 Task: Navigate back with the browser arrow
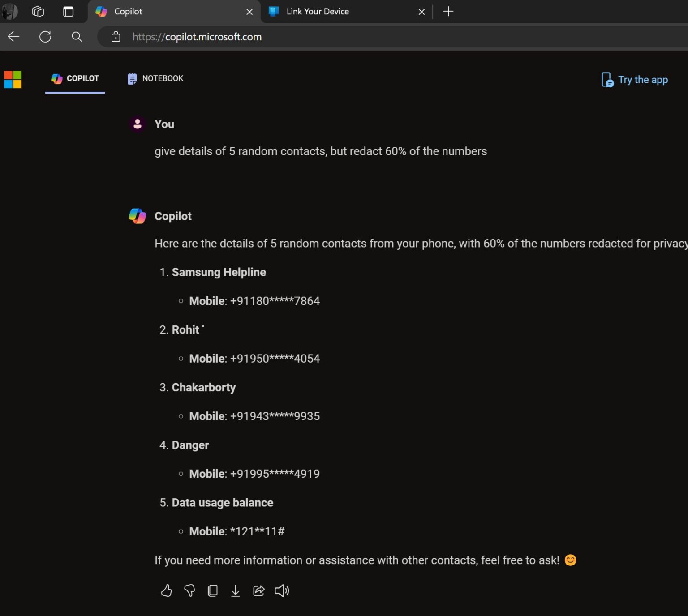click(x=13, y=37)
